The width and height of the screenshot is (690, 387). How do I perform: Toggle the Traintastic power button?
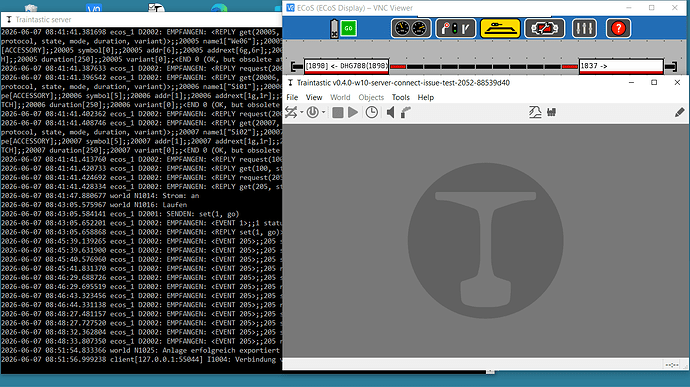pyautogui.click(x=312, y=113)
